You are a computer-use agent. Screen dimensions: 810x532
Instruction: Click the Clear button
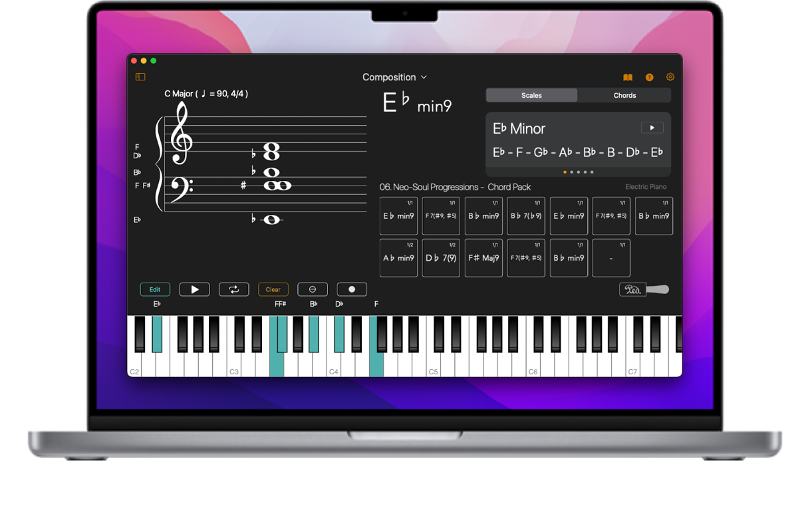point(273,289)
